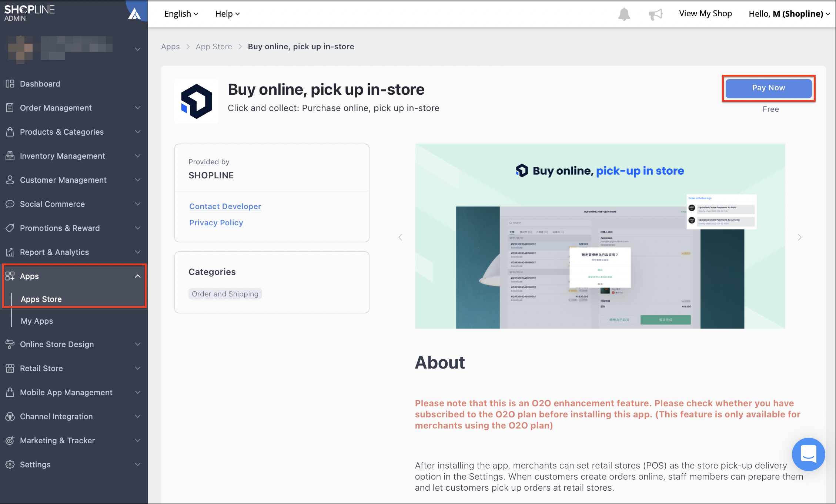Click the Apps grid icon
Screen dimensions: 836x504
(x=10, y=276)
